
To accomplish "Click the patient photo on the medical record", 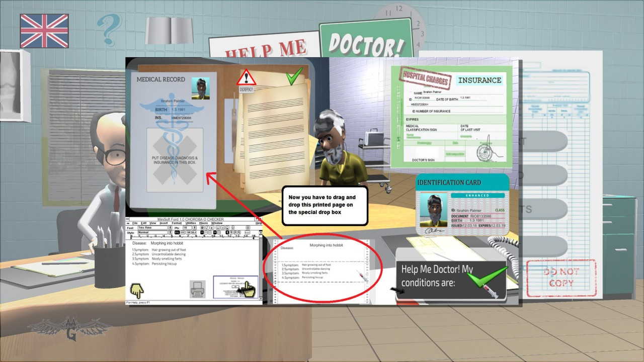I will (x=201, y=88).
